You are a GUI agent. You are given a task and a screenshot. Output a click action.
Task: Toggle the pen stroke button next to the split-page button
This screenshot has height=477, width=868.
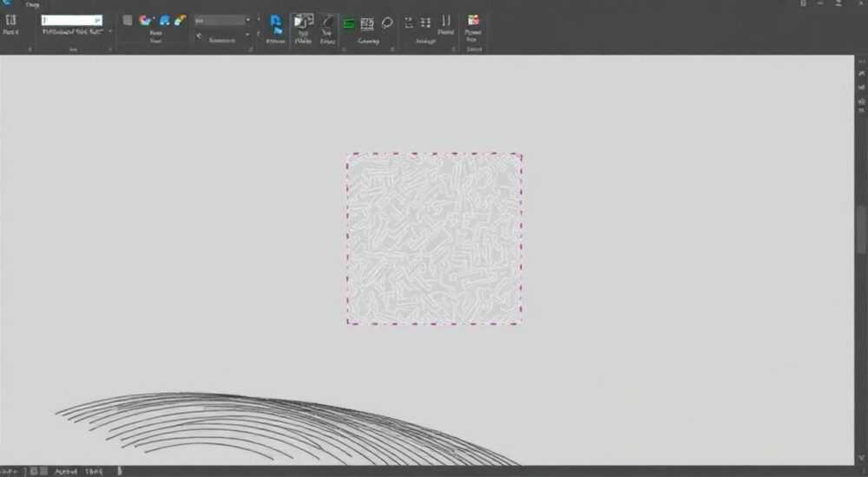[x=328, y=29]
